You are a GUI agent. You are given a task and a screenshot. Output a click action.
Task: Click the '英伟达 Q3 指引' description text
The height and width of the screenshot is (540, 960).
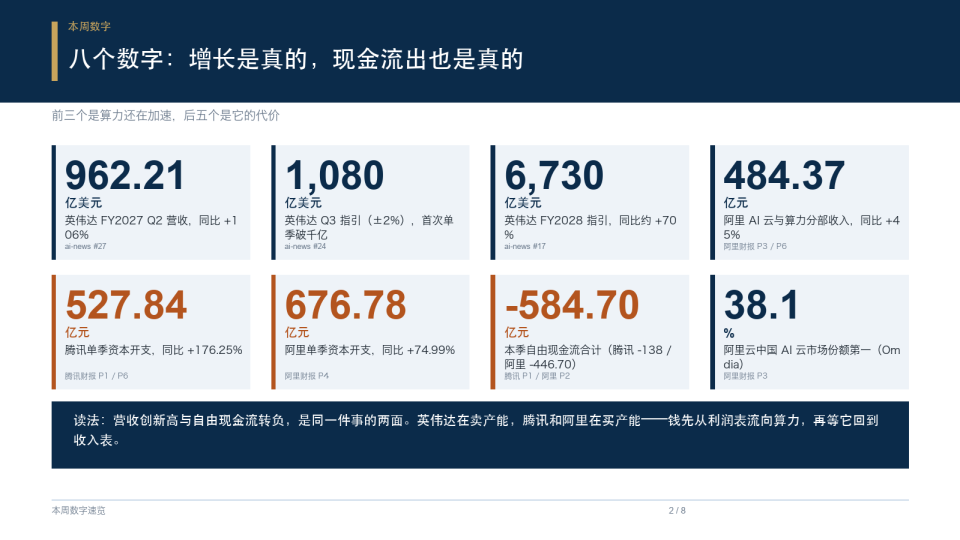[369, 227]
